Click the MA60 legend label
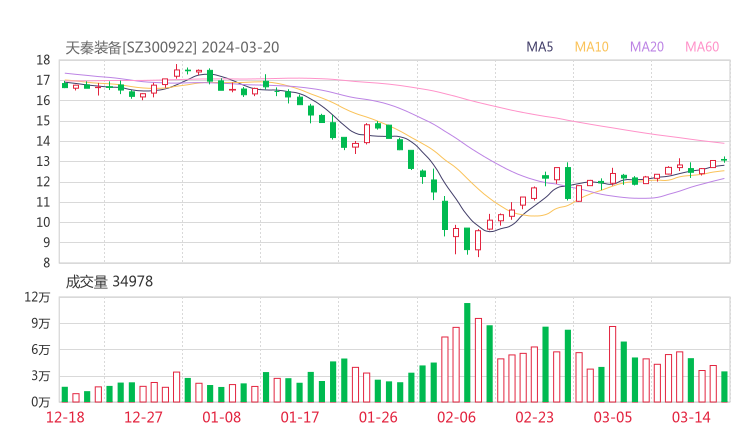740x440 pixels. tap(702, 47)
